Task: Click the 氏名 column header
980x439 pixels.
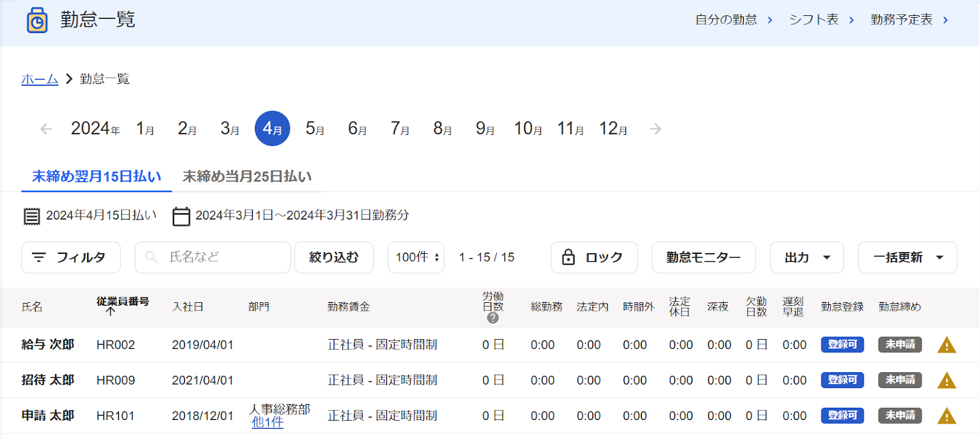Action: 32,307
